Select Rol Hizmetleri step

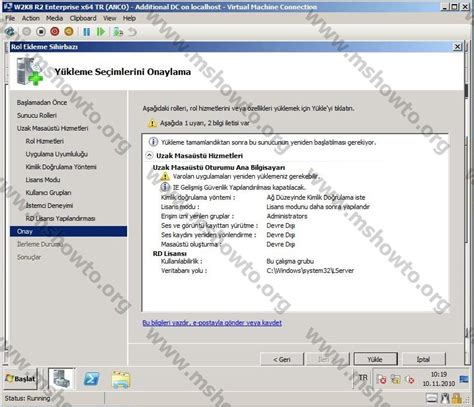click(x=45, y=141)
